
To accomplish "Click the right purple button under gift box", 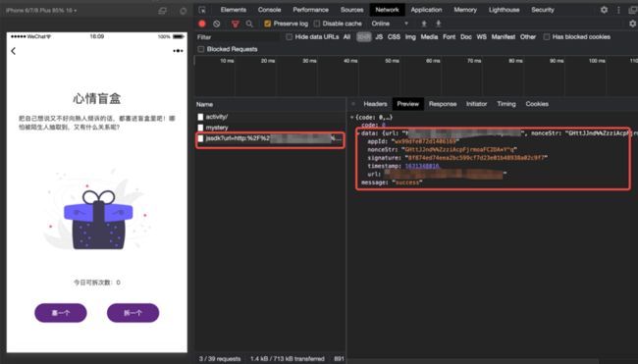I will pos(133,313).
